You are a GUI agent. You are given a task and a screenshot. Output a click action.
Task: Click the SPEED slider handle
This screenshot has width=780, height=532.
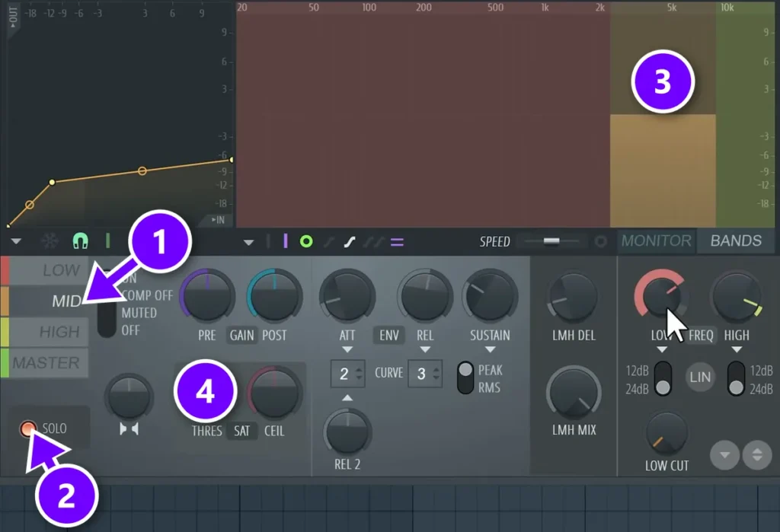pyautogui.click(x=551, y=241)
